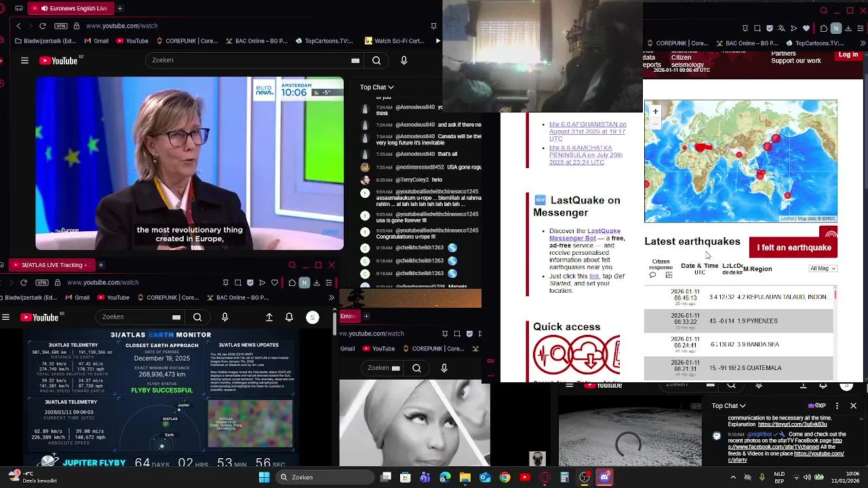Click the Euronews live video player
Screen dimensions: 868x488
(x=189, y=163)
